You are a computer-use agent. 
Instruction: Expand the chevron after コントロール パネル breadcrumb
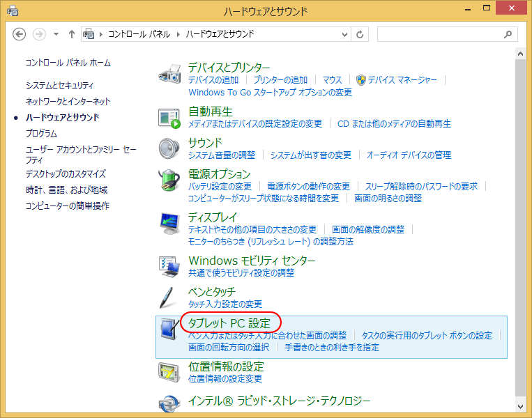click(178, 34)
